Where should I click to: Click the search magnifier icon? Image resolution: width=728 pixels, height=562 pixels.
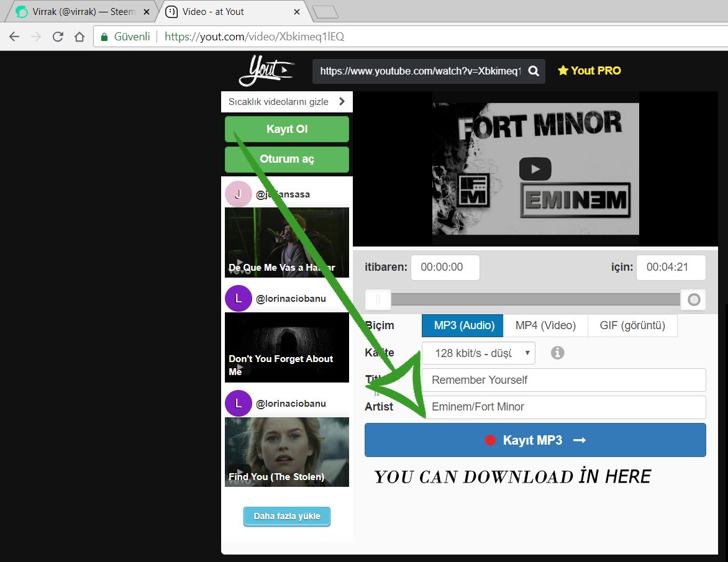tap(534, 71)
